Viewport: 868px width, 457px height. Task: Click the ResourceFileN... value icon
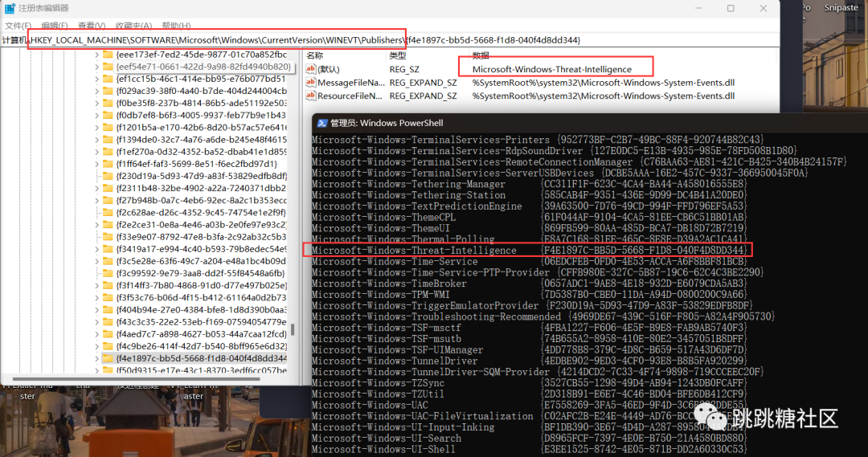310,96
